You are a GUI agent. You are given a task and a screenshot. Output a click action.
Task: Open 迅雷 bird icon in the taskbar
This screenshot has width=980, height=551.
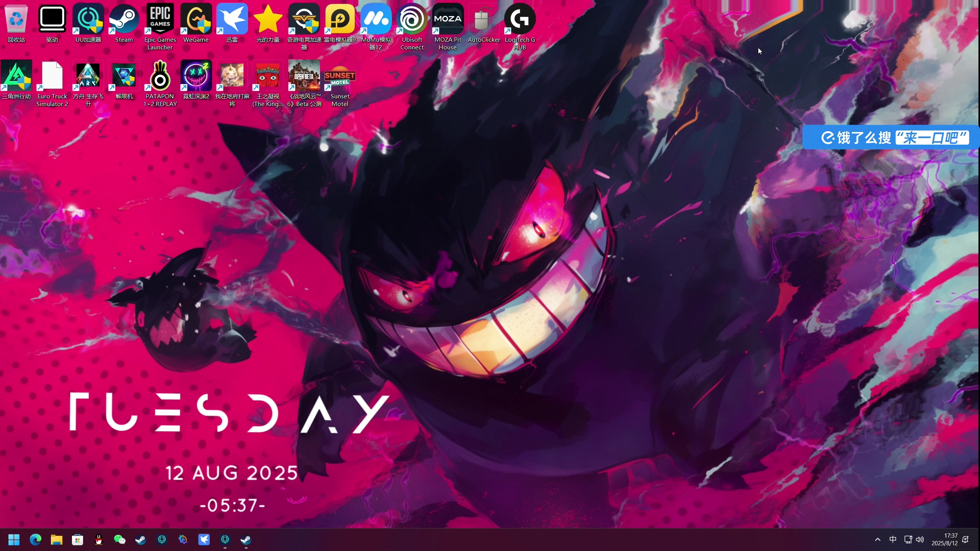(x=204, y=540)
